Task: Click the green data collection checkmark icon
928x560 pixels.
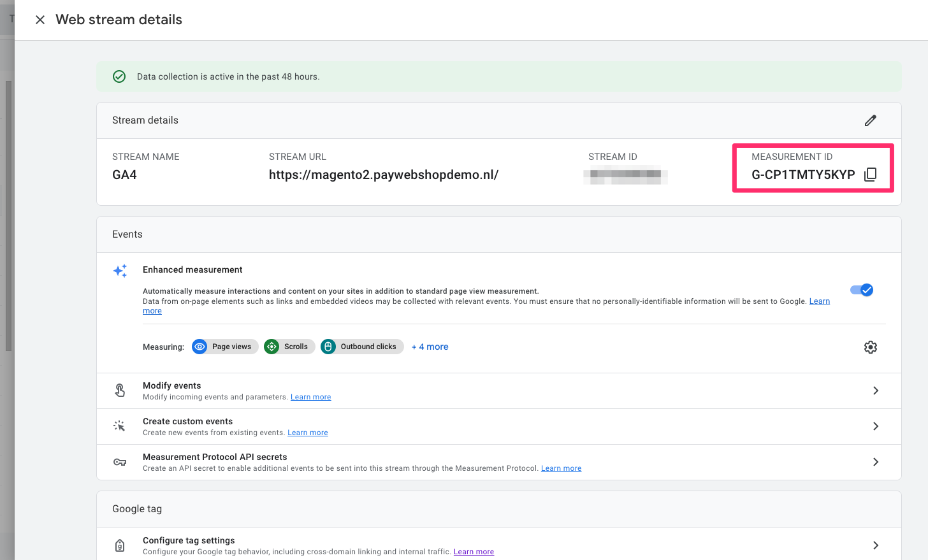Action: coord(119,76)
